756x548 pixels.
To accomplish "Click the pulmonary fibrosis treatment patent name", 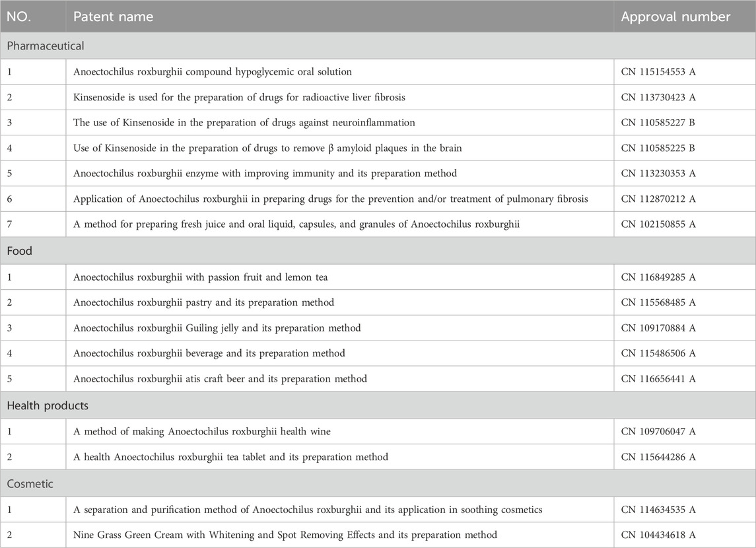I will (x=331, y=199).
